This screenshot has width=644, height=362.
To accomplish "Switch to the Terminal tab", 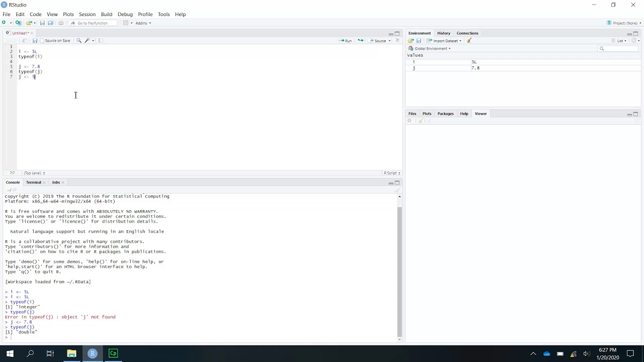I will 33,183.
